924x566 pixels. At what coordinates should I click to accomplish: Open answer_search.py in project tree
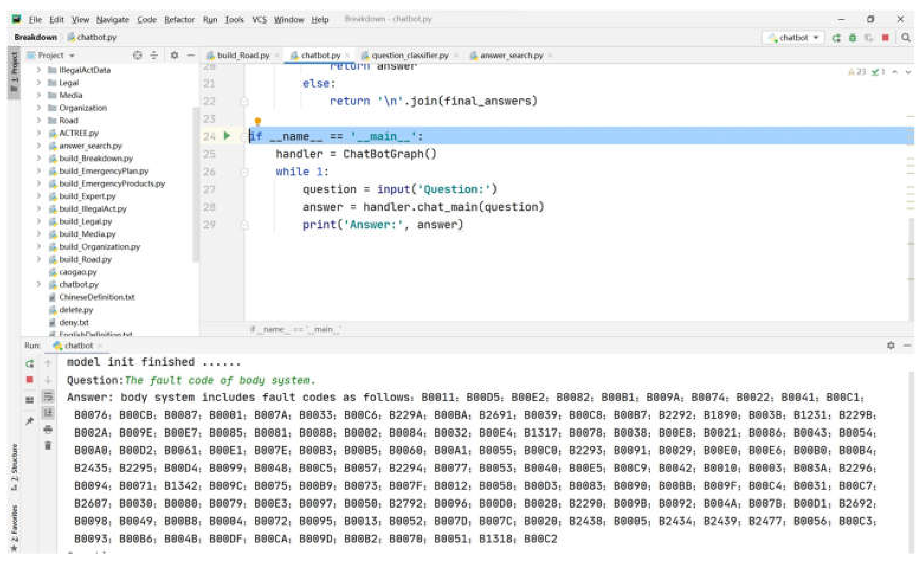tap(90, 146)
